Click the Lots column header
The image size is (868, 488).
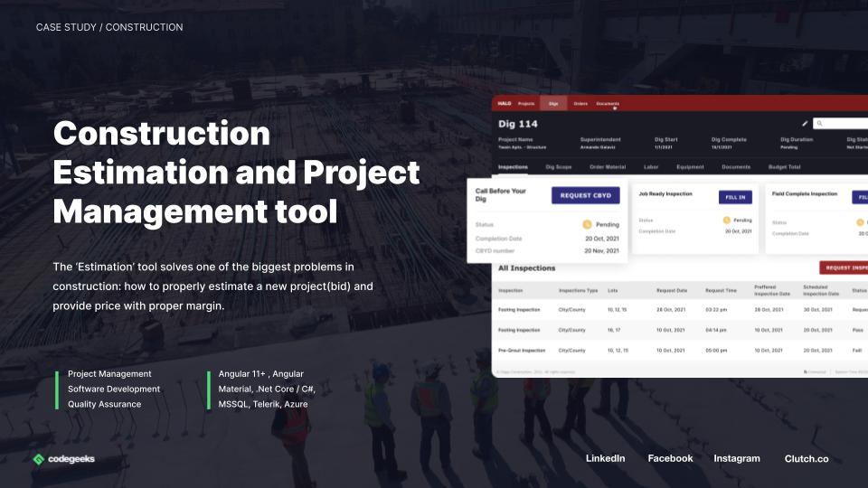click(x=612, y=290)
